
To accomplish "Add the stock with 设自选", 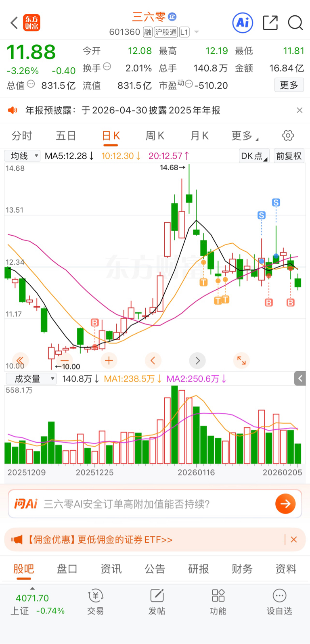I will [x=279, y=602].
